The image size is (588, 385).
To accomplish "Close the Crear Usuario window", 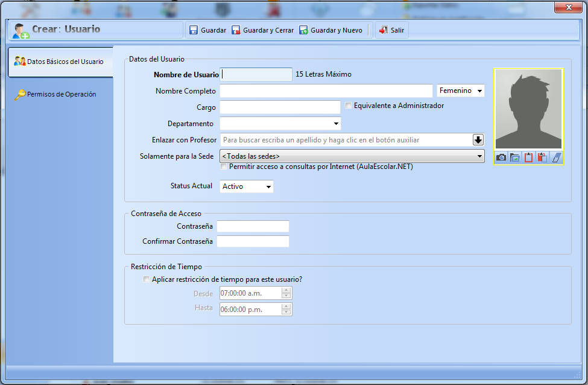I will click(x=569, y=7).
